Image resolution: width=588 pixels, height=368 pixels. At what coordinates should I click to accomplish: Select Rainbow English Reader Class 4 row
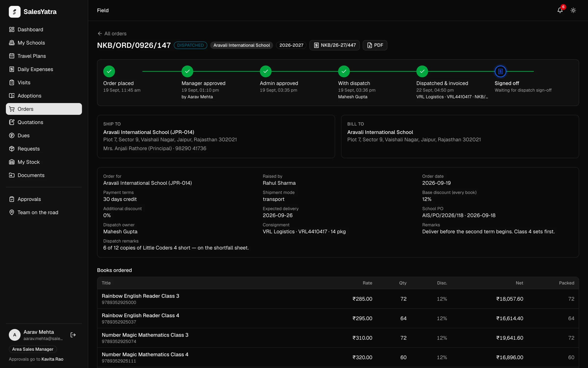click(x=338, y=318)
